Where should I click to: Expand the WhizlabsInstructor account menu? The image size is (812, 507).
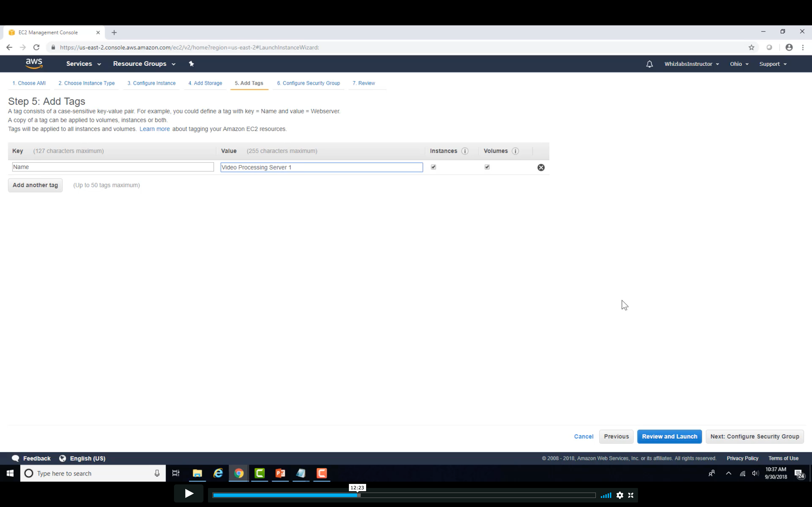pyautogui.click(x=691, y=64)
